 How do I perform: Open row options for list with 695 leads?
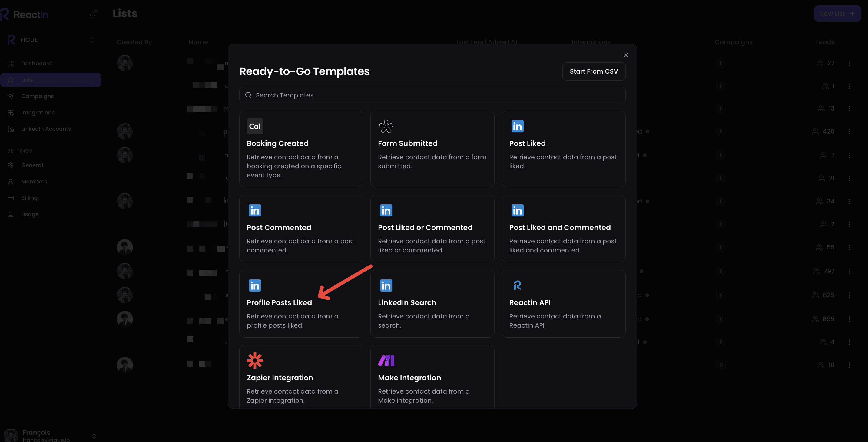pyautogui.click(x=849, y=319)
